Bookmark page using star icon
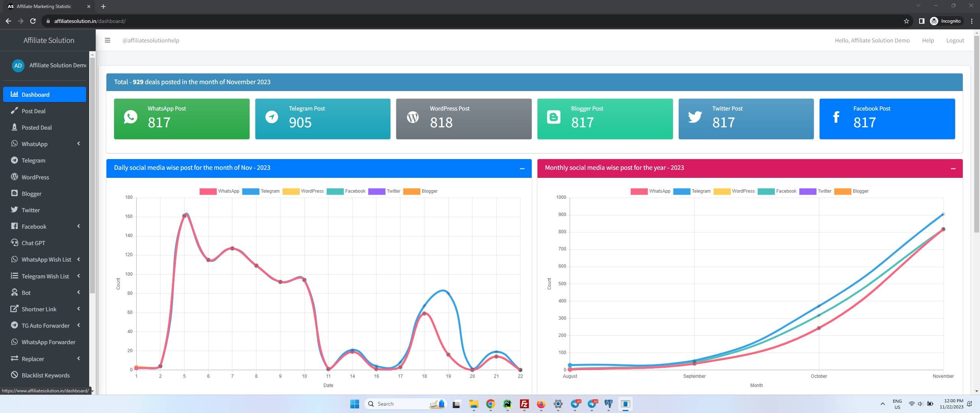The image size is (980, 413). pyautogui.click(x=906, y=21)
